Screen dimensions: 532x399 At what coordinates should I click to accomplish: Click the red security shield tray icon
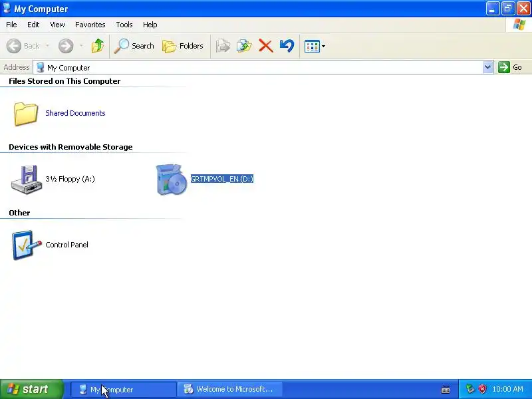482,389
